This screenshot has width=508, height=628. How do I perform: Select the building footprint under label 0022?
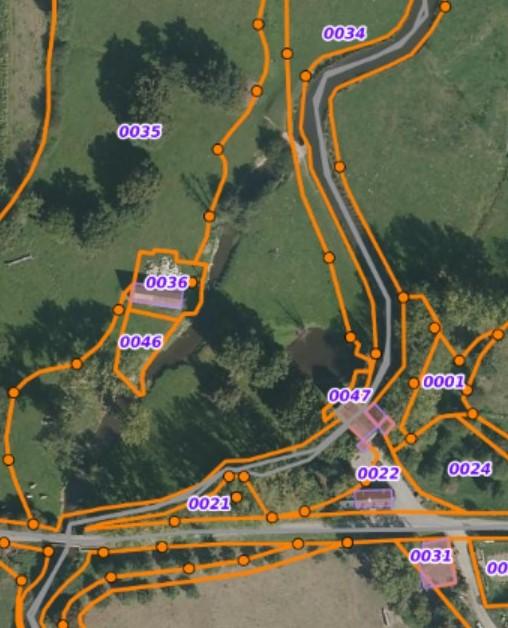click(374, 499)
